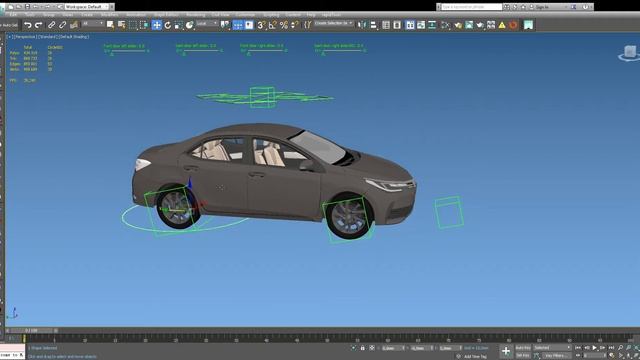Click the orange circular toolbar icon
This screenshot has width=640, height=360.
[513, 25]
